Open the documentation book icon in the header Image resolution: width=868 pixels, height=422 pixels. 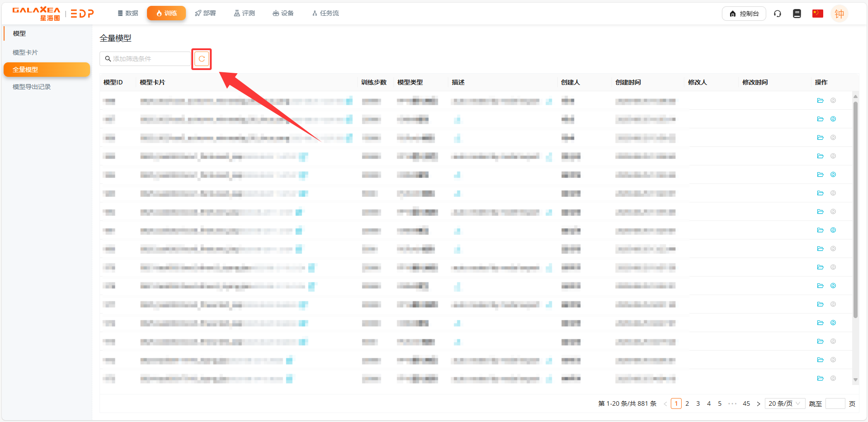tap(797, 14)
